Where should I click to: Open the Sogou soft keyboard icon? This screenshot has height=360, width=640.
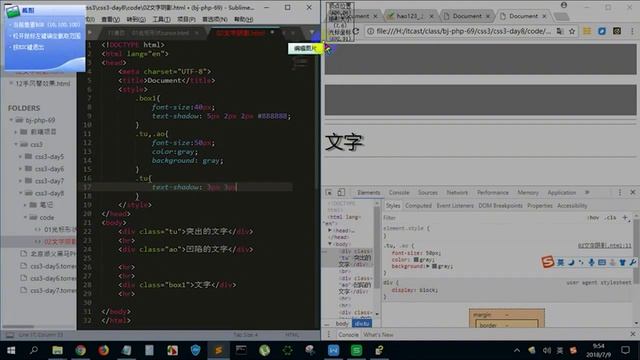(x=602, y=262)
